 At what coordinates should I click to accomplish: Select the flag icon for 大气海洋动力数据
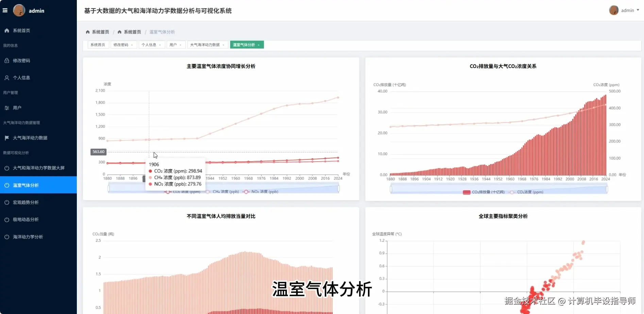click(7, 138)
